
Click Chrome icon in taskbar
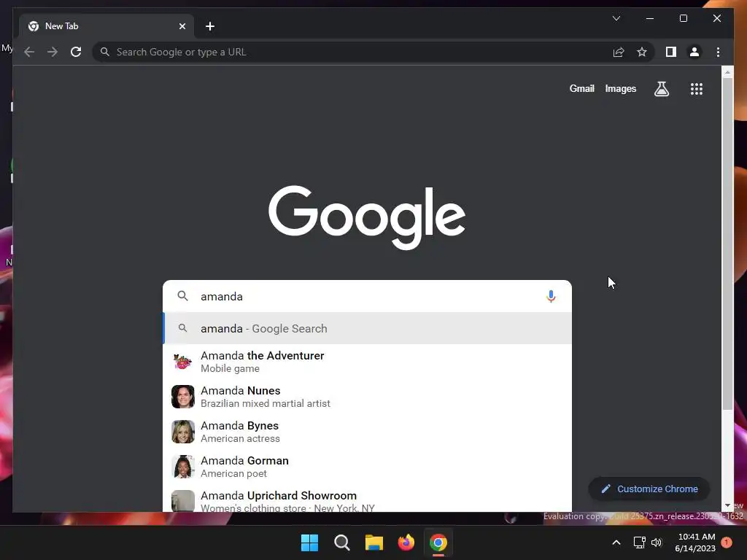438,542
